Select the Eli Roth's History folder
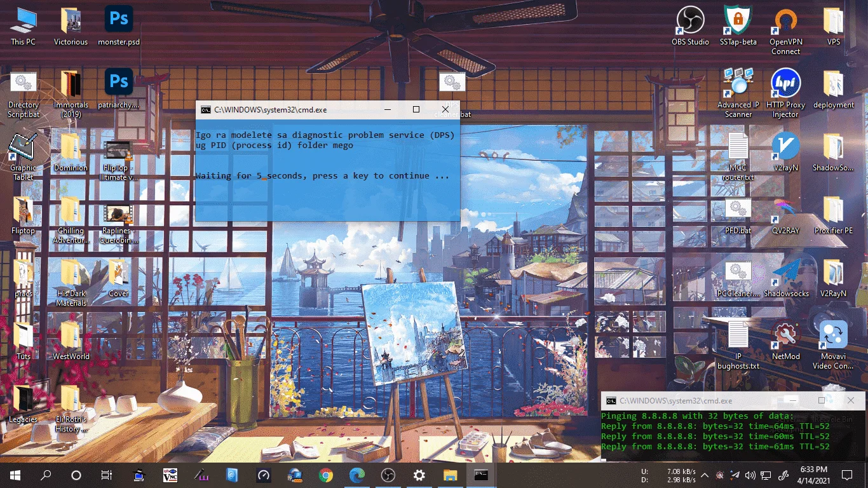This screenshot has width=868, height=488. [71, 409]
